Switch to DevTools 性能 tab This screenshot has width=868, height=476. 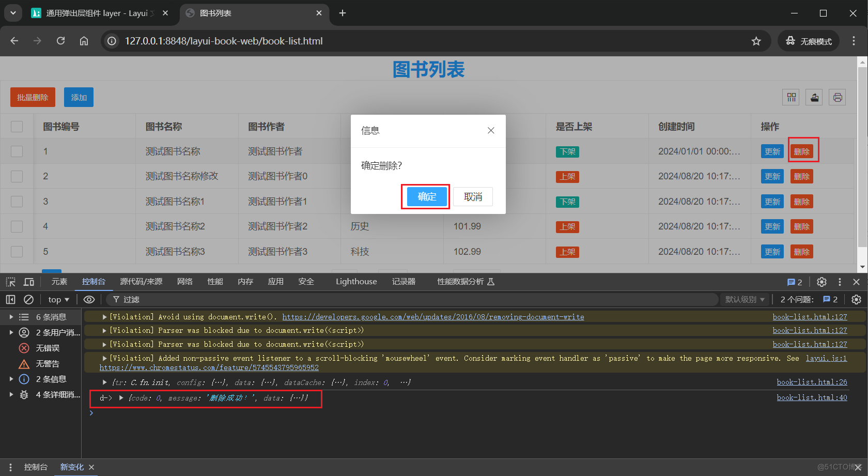[215, 282]
